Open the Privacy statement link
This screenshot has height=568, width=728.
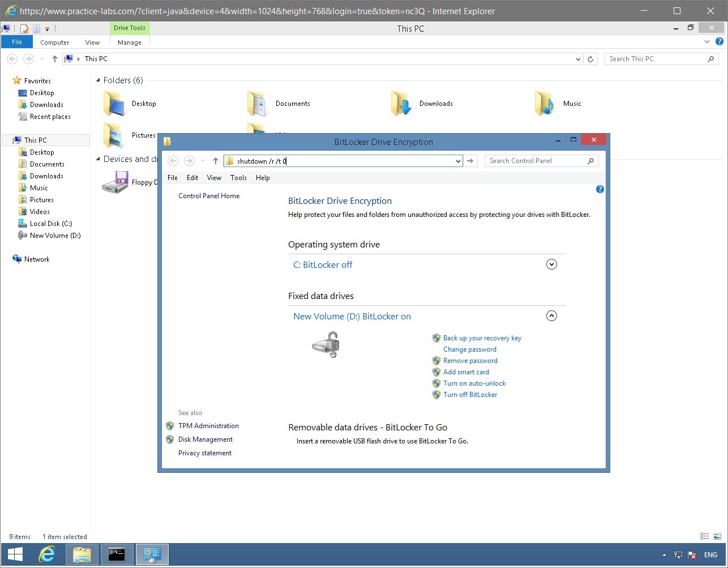click(205, 452)
